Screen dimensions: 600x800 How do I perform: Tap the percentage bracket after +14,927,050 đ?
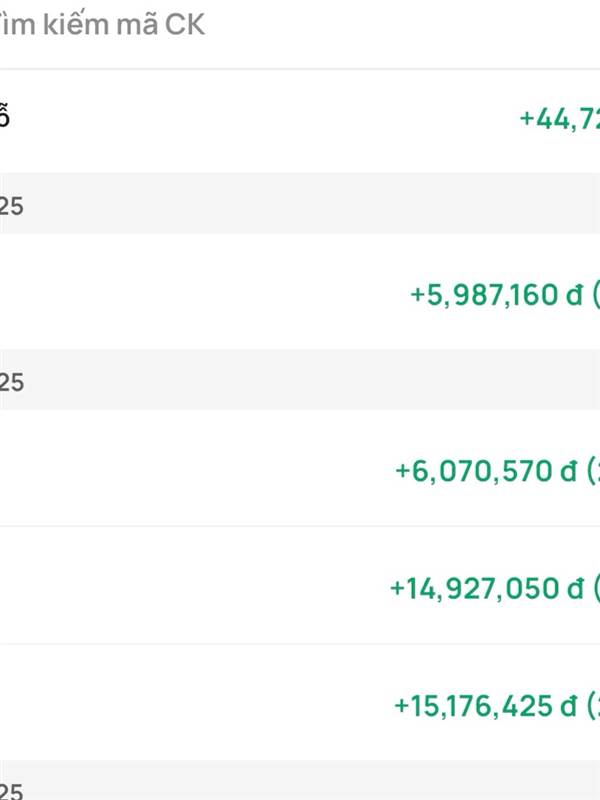(596, 589)
